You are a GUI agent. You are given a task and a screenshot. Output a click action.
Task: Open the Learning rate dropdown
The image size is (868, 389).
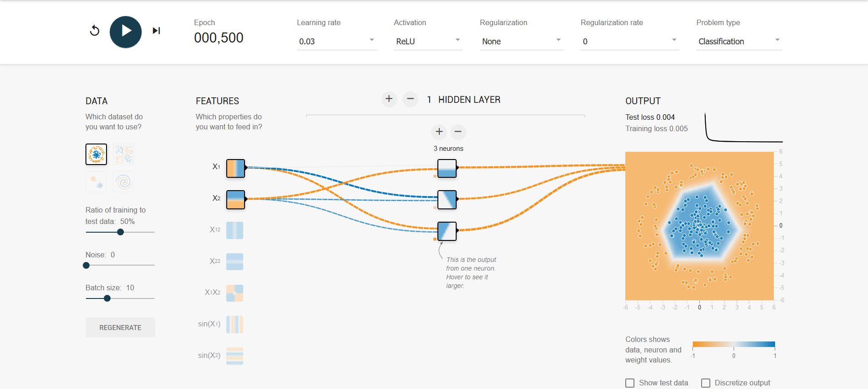tap(337, 42)
